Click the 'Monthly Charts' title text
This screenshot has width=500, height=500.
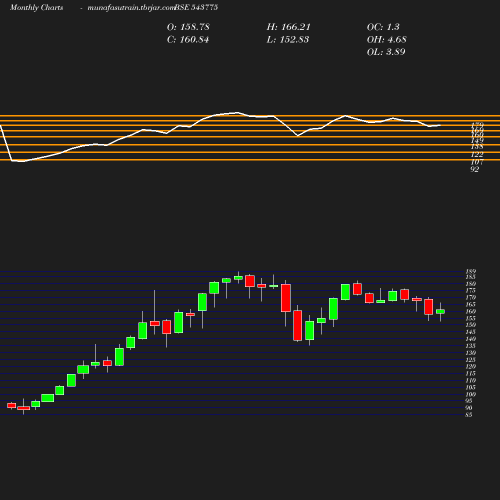click(36, 7)
